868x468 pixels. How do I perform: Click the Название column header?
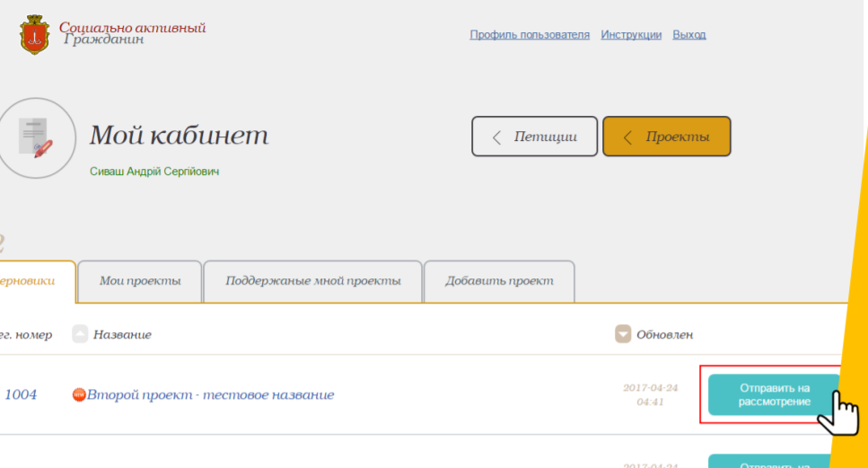122,334
